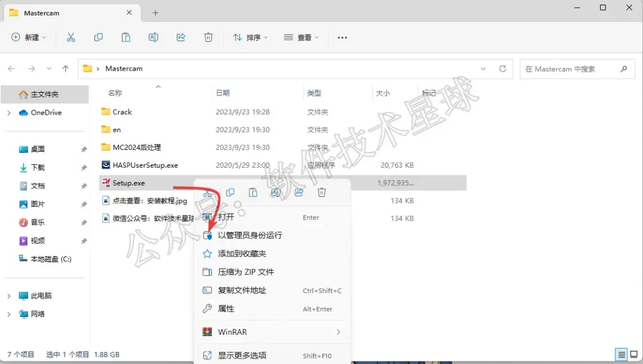Click the Copy icon in the context menu

pyautogui.click(x=230, y=192)
